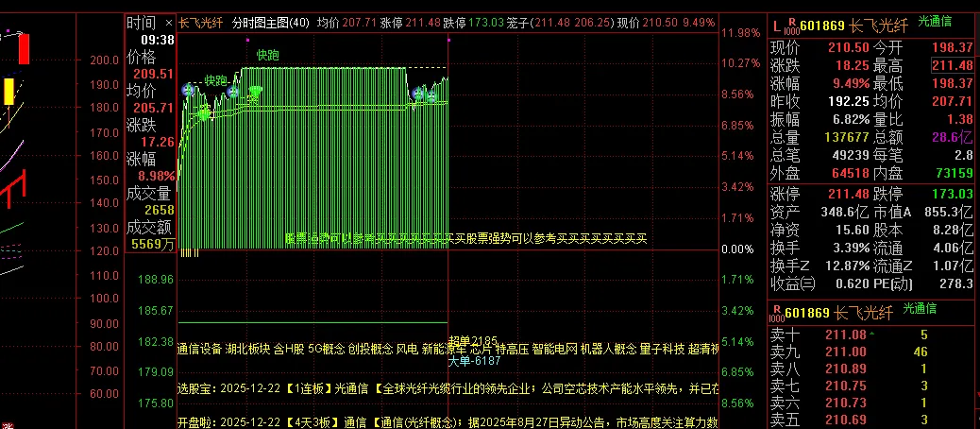Click the 188.96 label on lower price axis
The image size is (980, 429).
[x=158, y=279]
